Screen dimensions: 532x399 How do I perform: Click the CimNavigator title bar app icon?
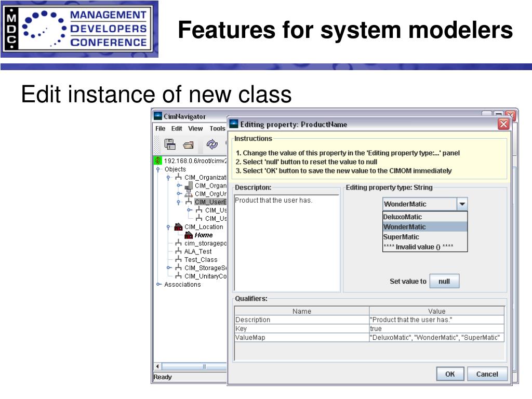[x=158, y=116]
